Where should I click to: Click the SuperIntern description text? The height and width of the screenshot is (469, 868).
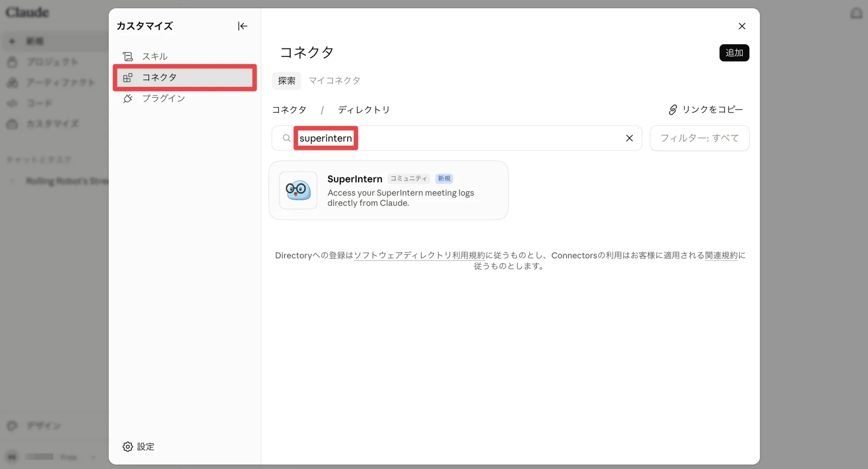point(401,198)
